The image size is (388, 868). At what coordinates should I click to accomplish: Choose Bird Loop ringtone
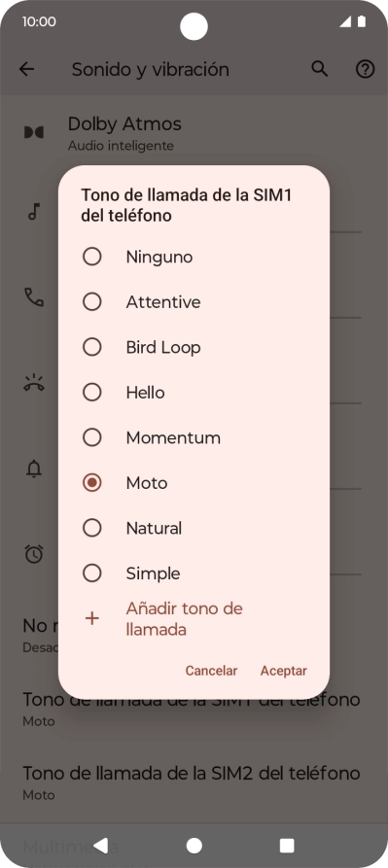click(x=194, y=348)
